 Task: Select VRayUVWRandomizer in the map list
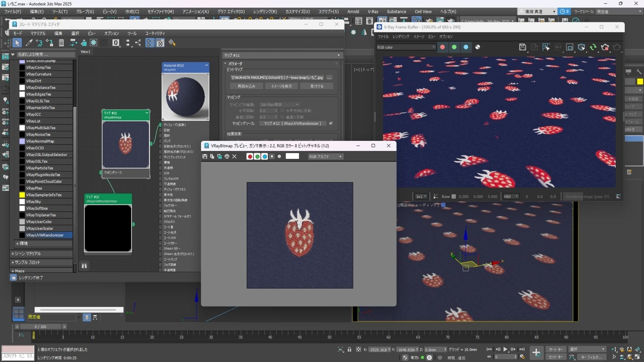coord(44,235)
